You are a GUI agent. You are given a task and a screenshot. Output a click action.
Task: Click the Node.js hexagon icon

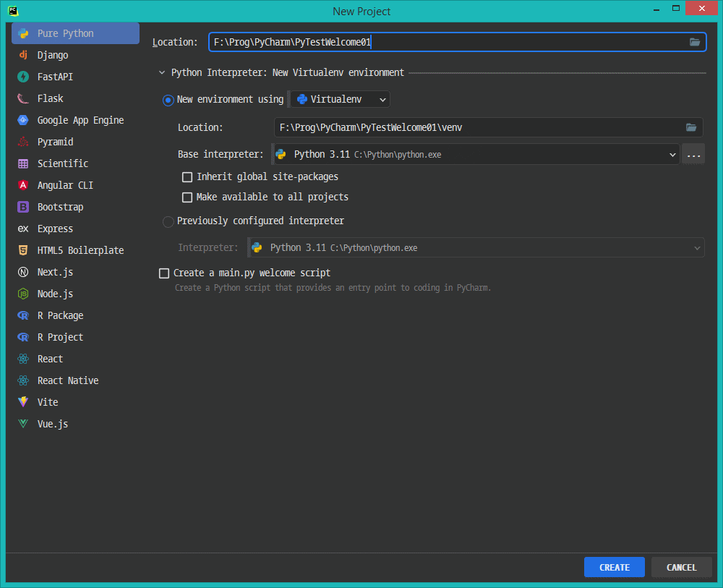tap(23, 294)
